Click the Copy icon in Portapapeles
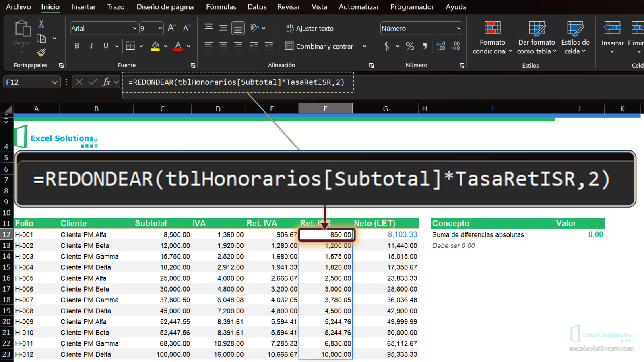 (x=41, y=38)
